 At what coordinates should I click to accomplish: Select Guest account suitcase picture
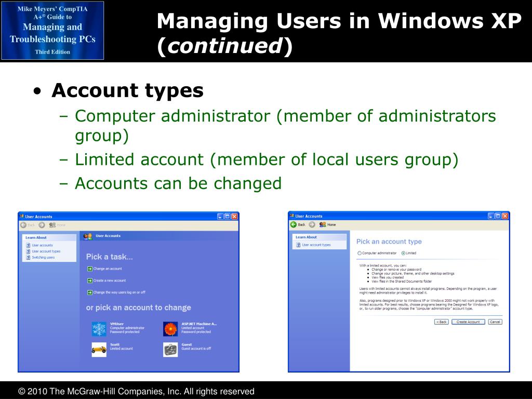[x=170, y=350]
